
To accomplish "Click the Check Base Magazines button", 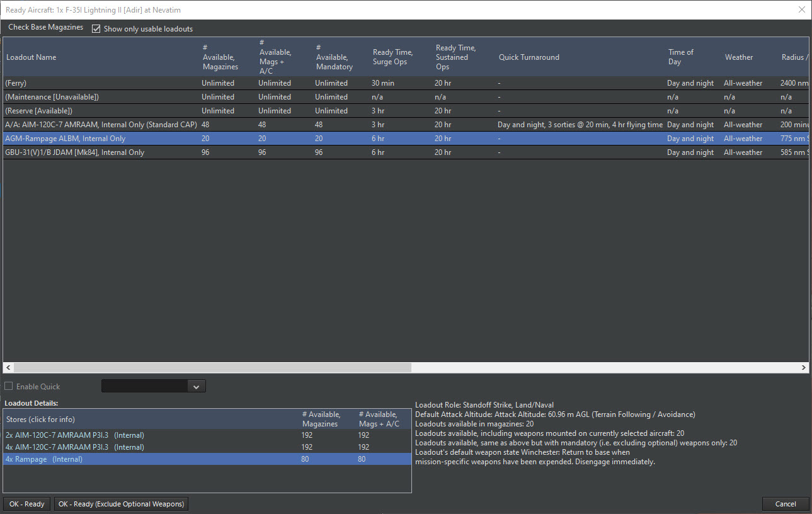I will pyautogui.click(x=45, y=28).
